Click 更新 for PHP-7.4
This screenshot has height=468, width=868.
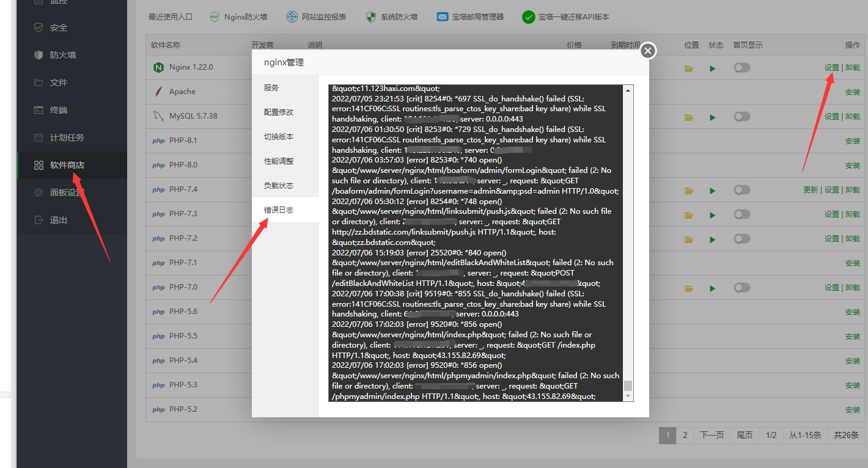(x=811, y=190)
